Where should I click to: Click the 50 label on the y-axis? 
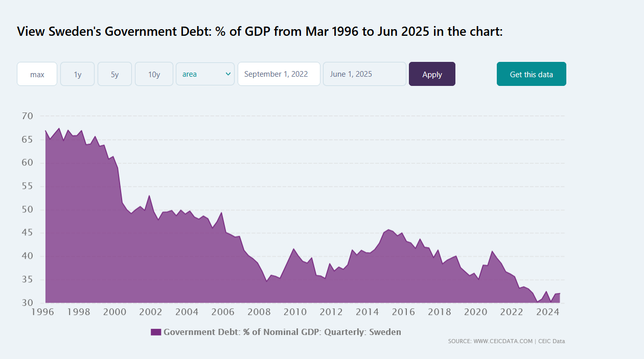click(27, 210)
